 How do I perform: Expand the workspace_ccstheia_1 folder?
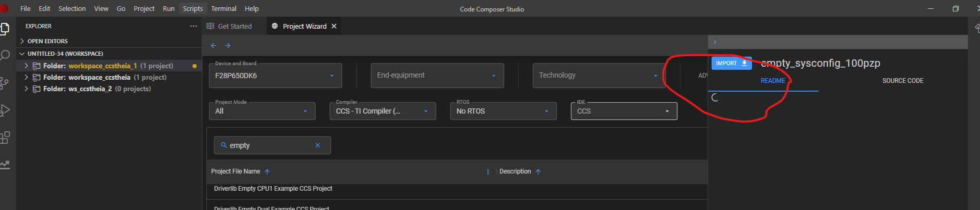click(26, 66)
